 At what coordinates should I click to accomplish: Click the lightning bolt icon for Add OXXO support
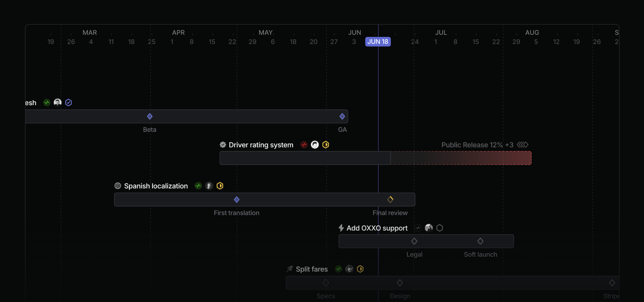pos(341,228)
